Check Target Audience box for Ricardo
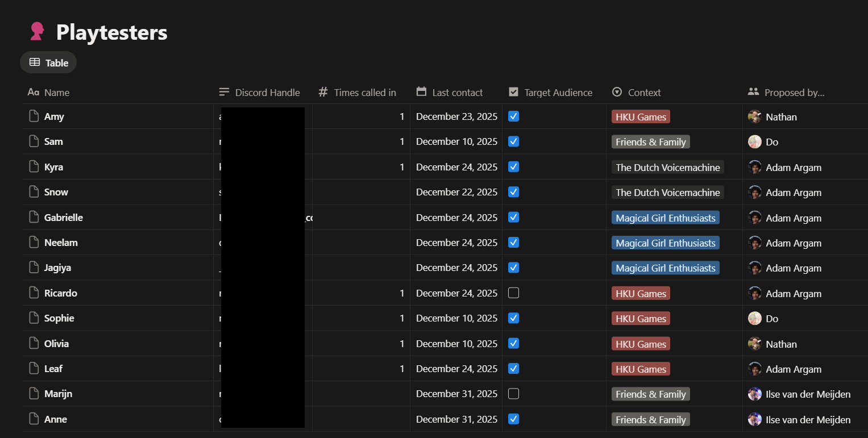 click(x=513, y=293)
